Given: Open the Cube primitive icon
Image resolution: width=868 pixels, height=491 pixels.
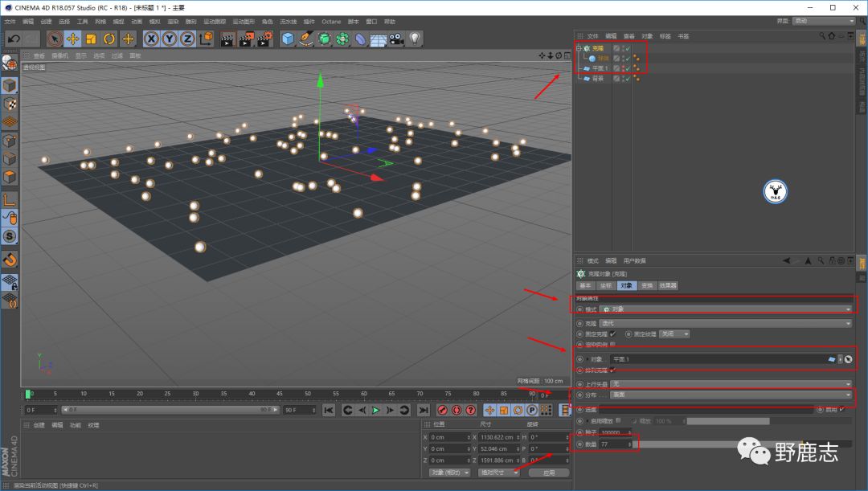Looking at the screenshot, I should [289, 39].
